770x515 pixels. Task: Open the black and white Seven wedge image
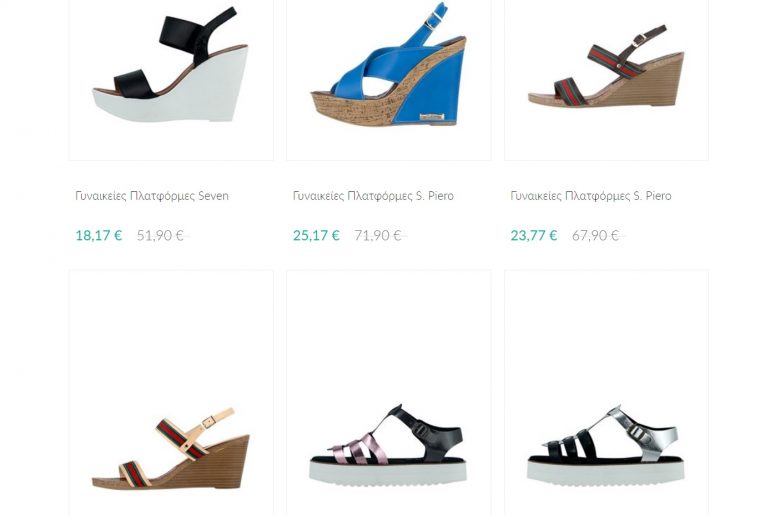coord(171,65)
